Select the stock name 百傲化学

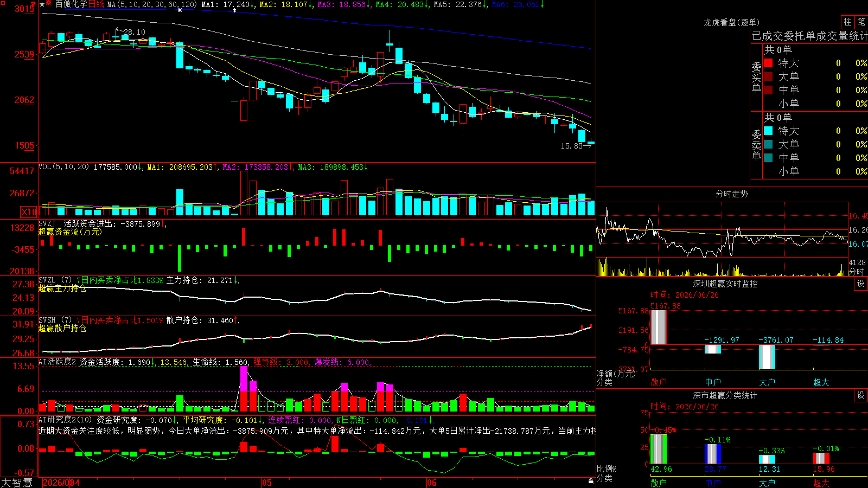71,4
